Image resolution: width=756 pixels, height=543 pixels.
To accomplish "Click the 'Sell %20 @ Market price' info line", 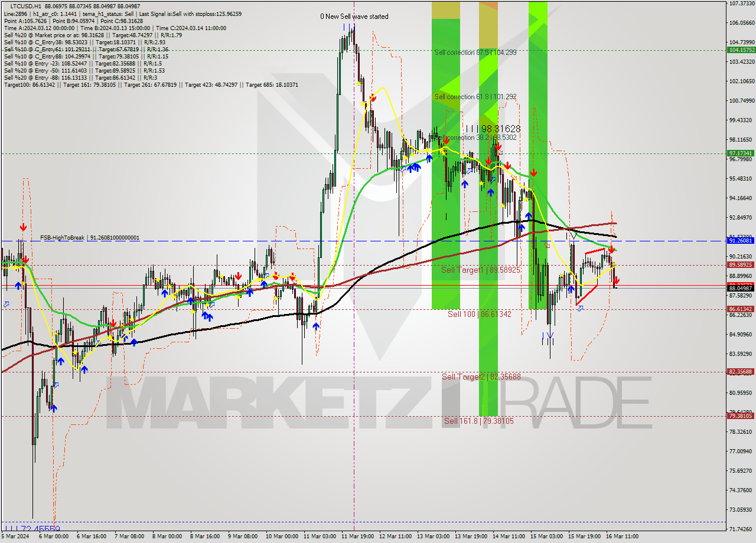I will tap(93, 35).
